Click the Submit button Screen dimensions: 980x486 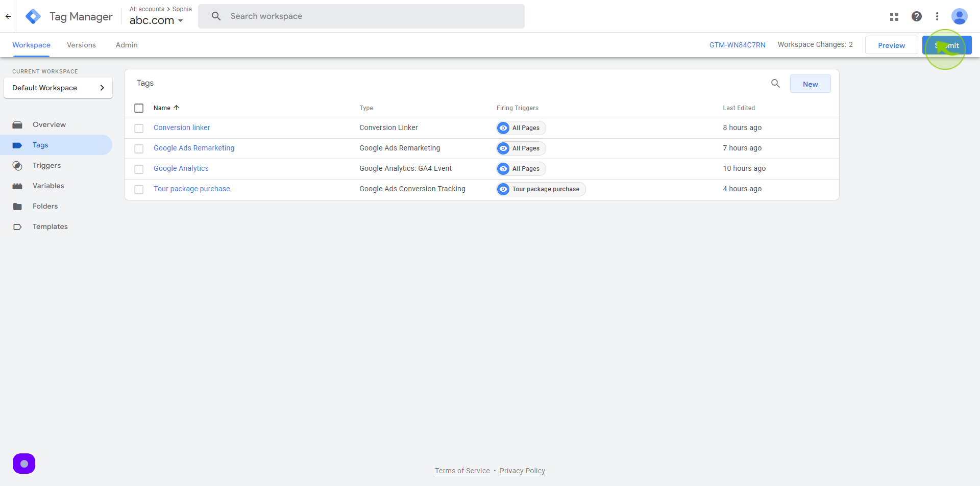click(x=947, y=45)
